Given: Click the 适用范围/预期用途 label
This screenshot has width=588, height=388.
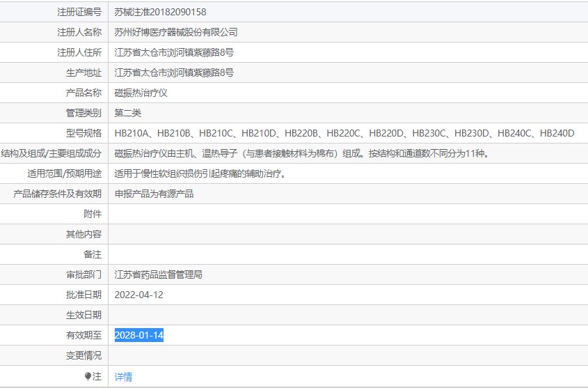Looking at the screenshot, I should 65,173.
